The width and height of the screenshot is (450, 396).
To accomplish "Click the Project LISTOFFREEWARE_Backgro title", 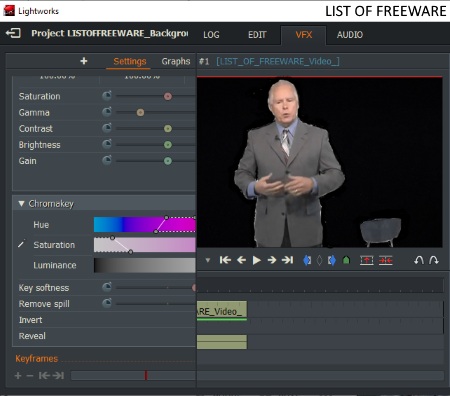I will click(x=110, y=33).
